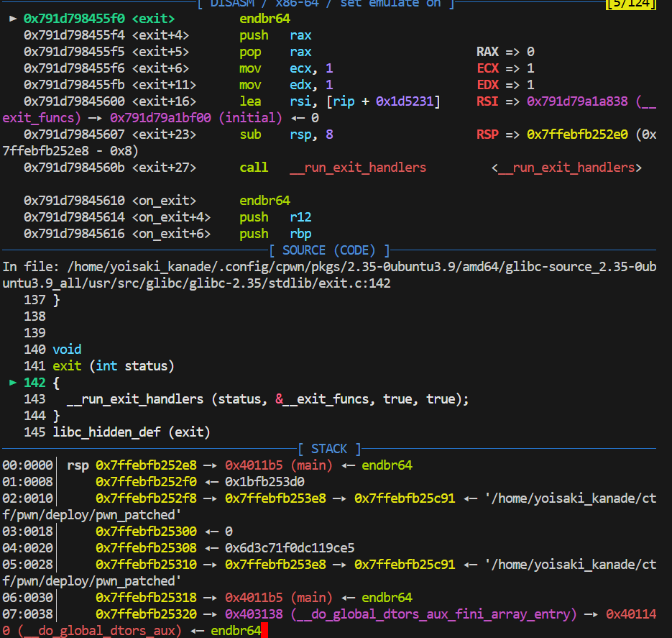Click the call __run_exit_handlers instruction
The image size is (672, 638).
pyautogui.click(x=333, y=168)
